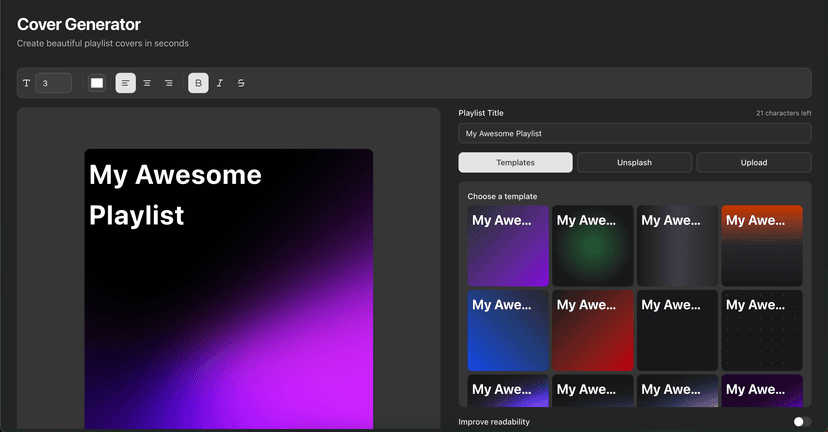
Task: Pick the orange top gradient template
Action: (761, 246)
